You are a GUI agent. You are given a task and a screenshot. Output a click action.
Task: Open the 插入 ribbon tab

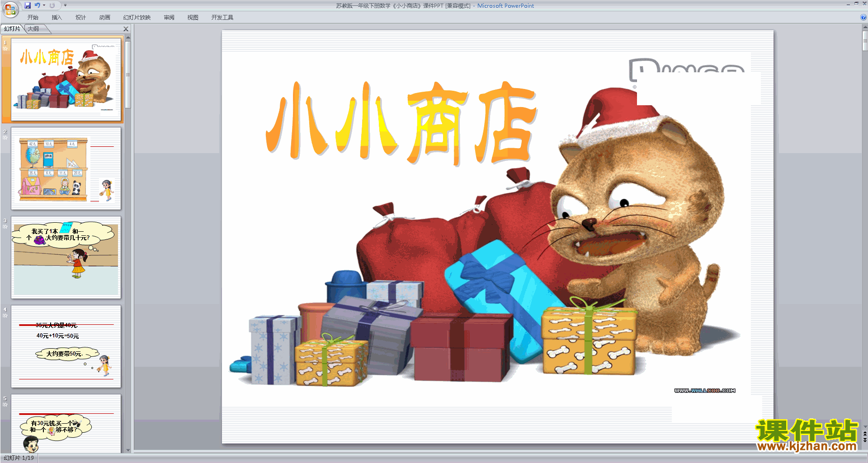(57, 18)
